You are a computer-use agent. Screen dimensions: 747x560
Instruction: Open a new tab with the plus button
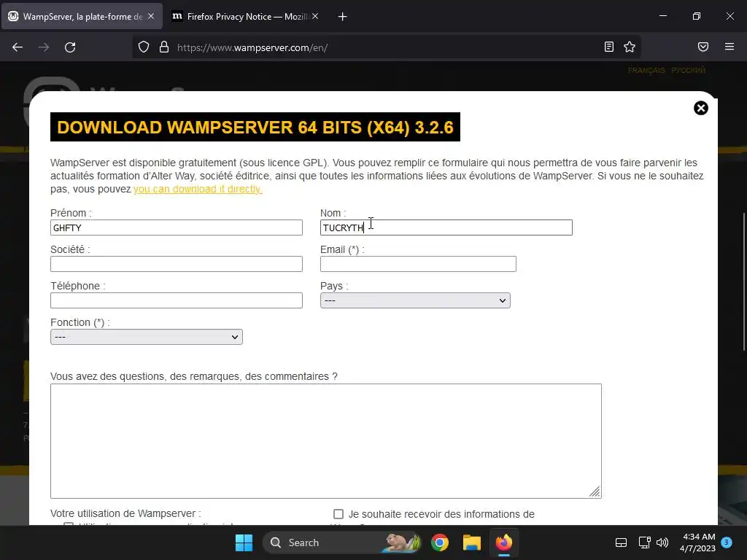pos(342,17)
